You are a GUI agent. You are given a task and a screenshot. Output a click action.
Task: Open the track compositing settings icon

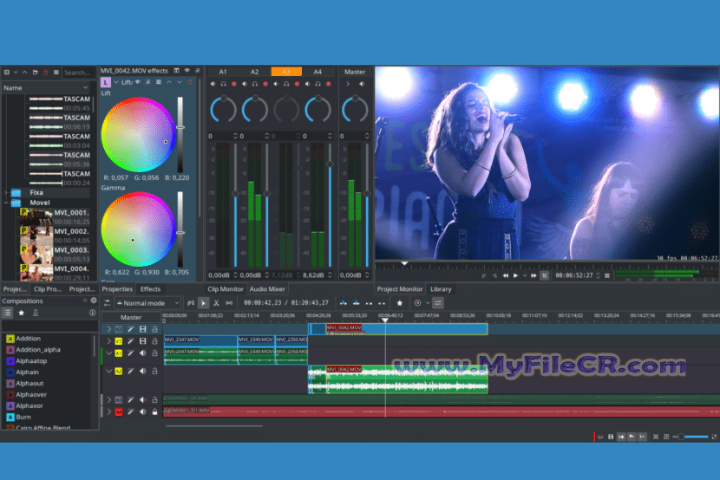[x=107, y=303]
